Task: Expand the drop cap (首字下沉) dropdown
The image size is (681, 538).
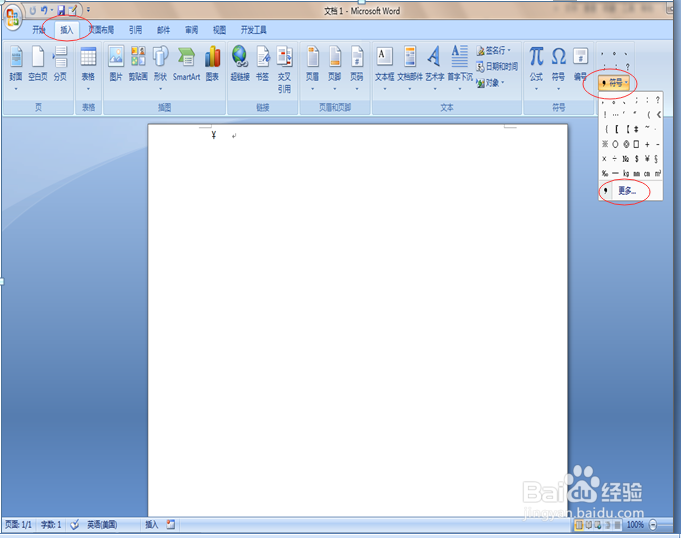Action: (x=460, y=89)
